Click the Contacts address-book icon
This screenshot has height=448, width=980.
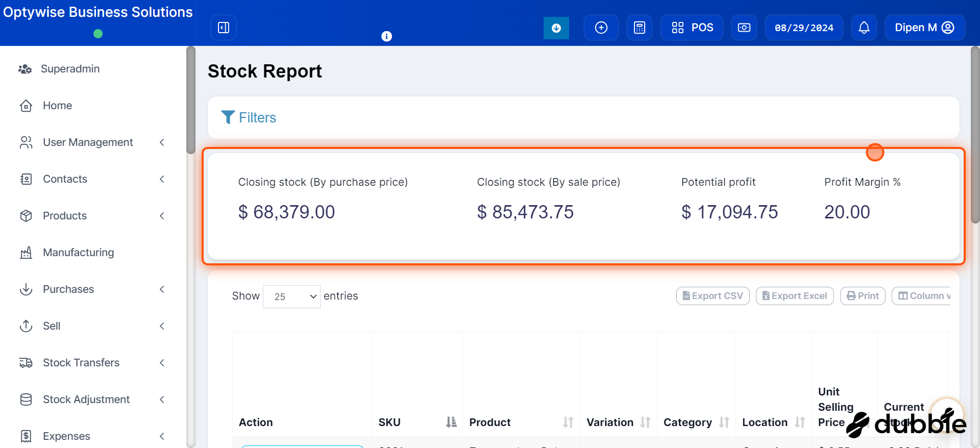(x=26, y=179)
